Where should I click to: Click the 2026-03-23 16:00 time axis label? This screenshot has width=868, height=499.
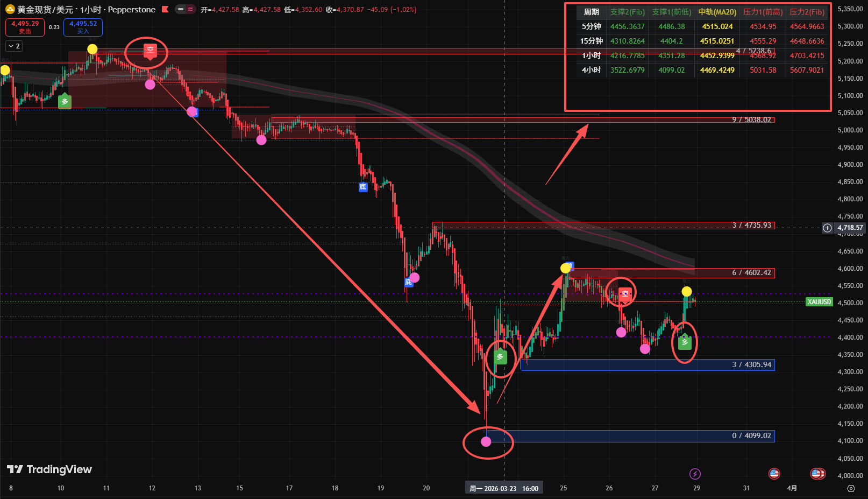click(504, 488)
